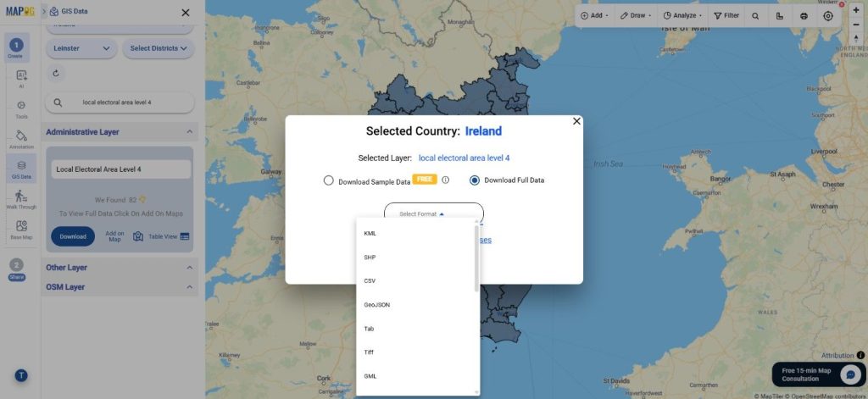This screenshot has width=868, height=399.
Task: Click the local electoral area level 4 link
Action: click(464, 158)
